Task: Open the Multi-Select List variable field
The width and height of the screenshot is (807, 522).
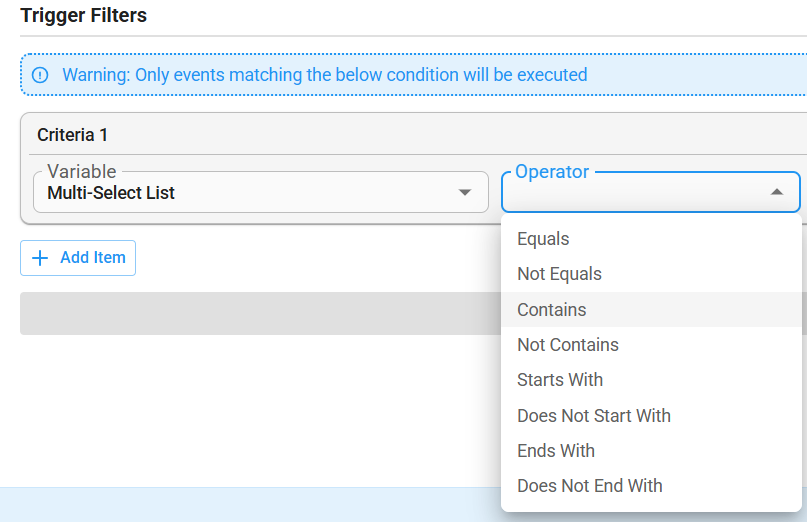Action: click(x=260, y=192)
